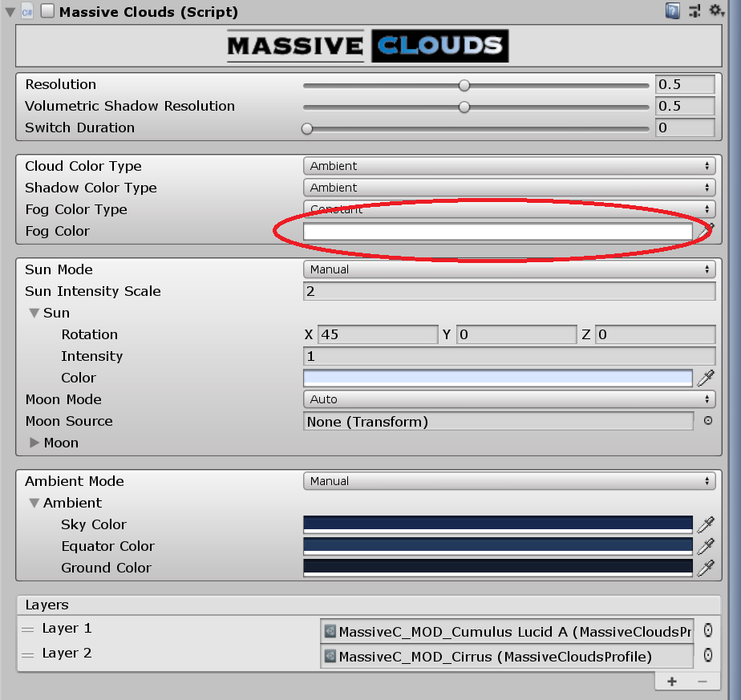Use the Sky Color eyedropper
Viewport: 741px width, 700px height.
pos(706,524)
